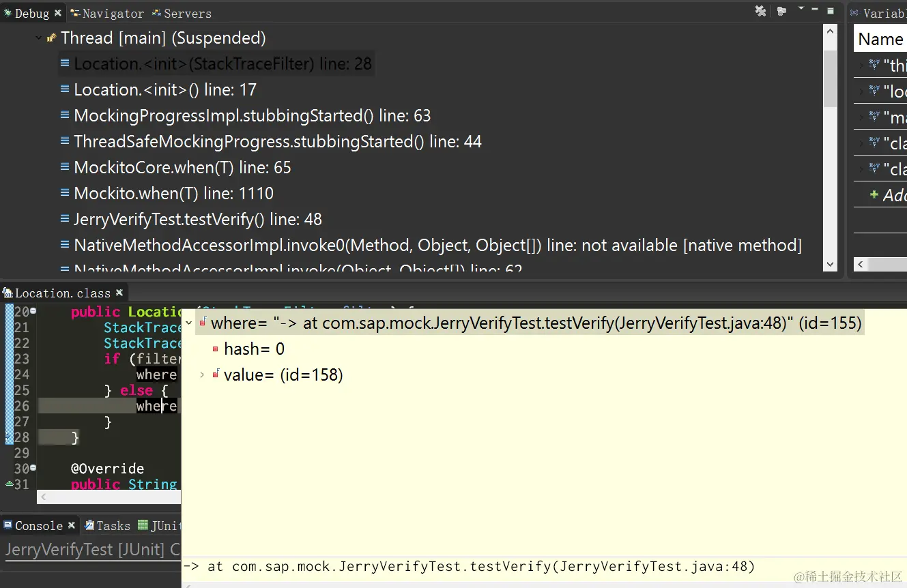Click stack frame icon of MockitoCore.when(T)
The image size is (907, 588).
(x=65, y=166)
